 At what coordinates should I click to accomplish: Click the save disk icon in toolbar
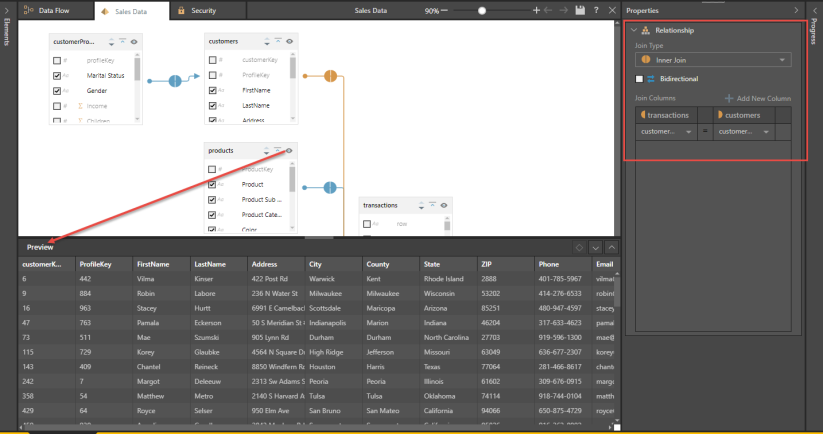click(x=580, y=10)
